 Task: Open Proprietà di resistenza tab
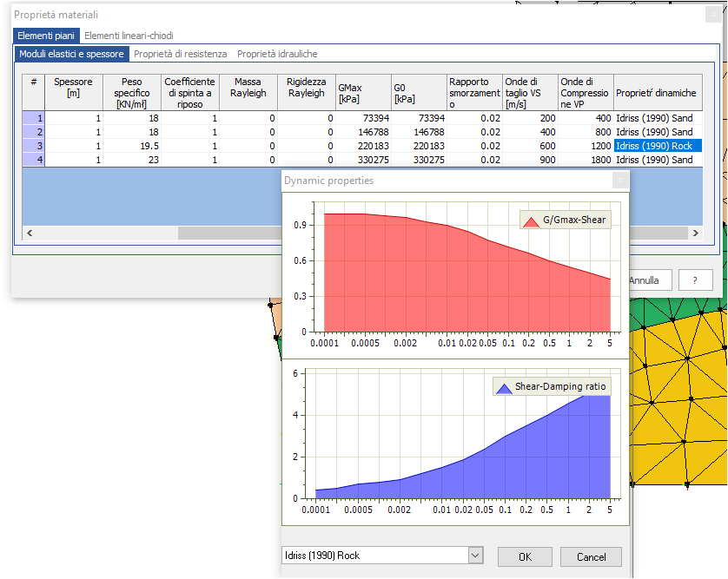point(180,54)
